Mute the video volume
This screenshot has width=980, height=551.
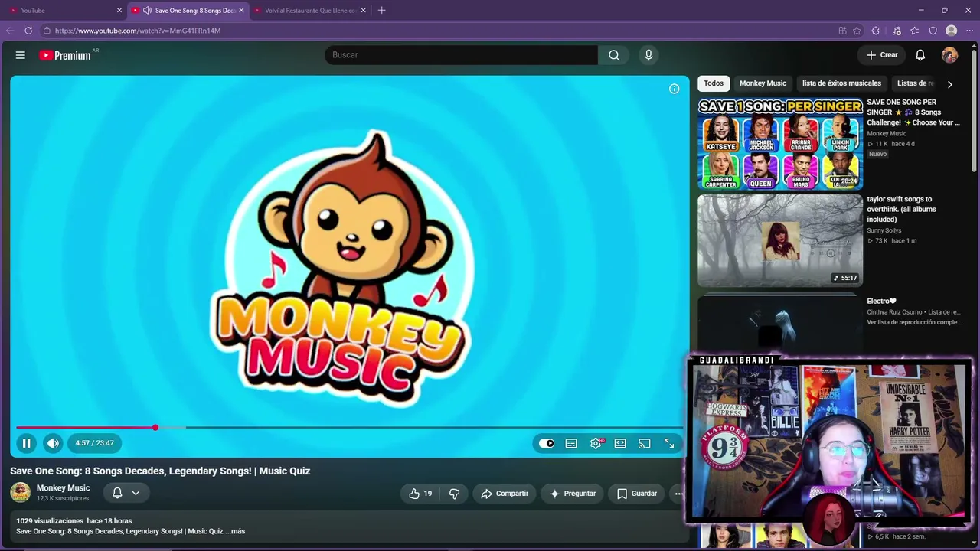point(53,443)
